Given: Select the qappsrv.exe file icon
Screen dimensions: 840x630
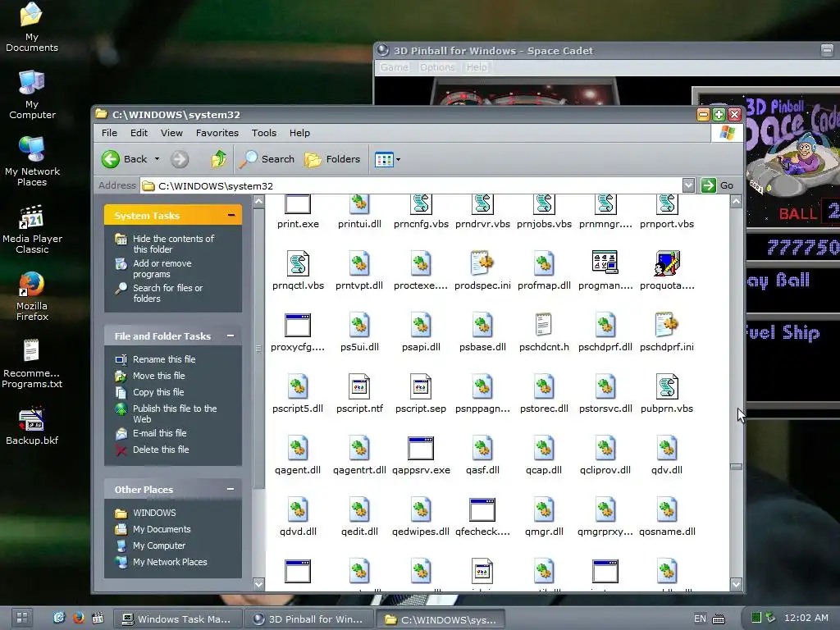Looking at the screenshot, I should pos(421,449).
